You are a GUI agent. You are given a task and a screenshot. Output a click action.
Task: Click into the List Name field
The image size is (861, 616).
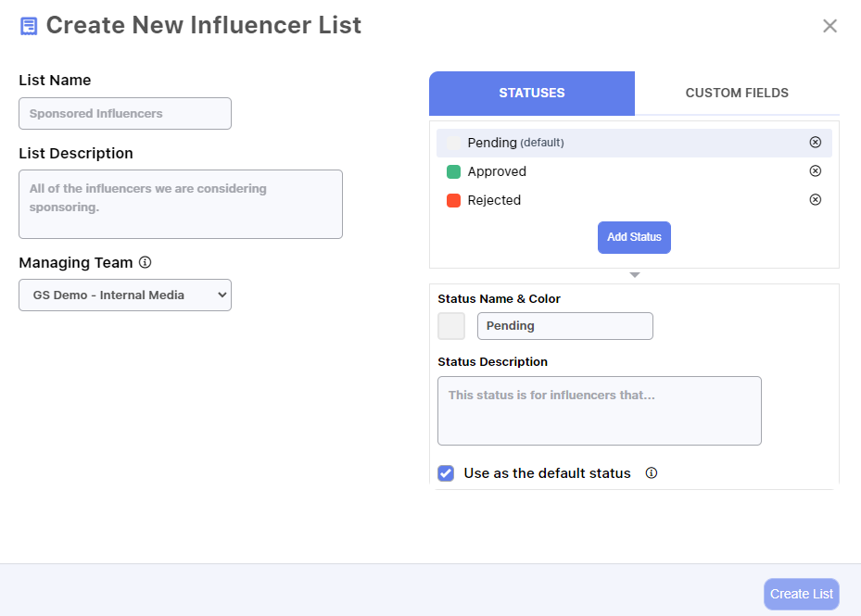(125, 114)
